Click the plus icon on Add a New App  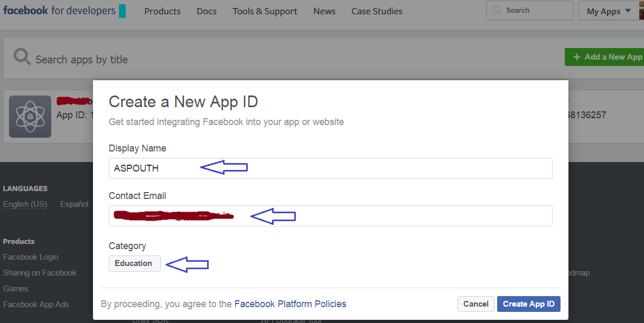(x=576, y=56)
